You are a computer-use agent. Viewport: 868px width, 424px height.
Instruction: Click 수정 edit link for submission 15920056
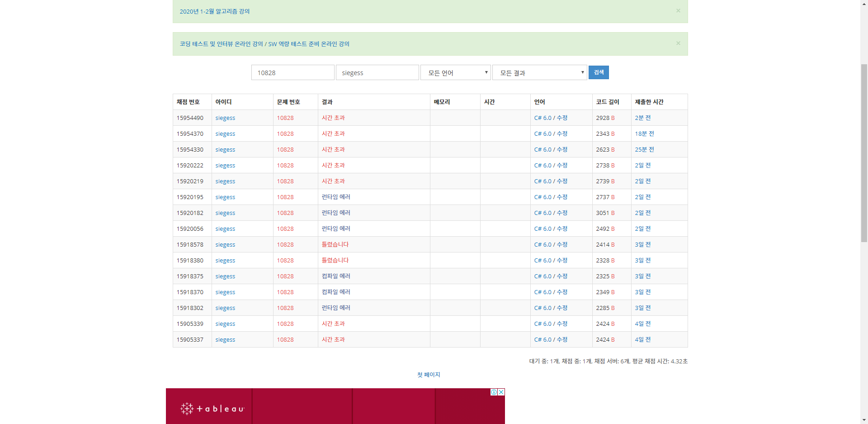(562, 229)
